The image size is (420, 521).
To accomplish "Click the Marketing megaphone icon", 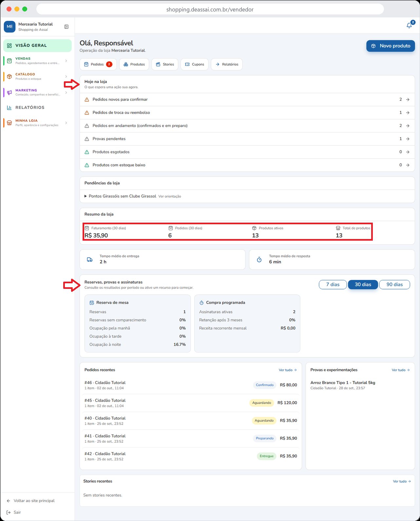I will [x=9, y=92].
